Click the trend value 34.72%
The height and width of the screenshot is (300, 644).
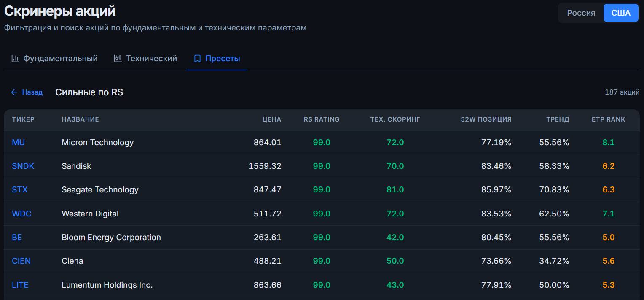tap(554, 261)
